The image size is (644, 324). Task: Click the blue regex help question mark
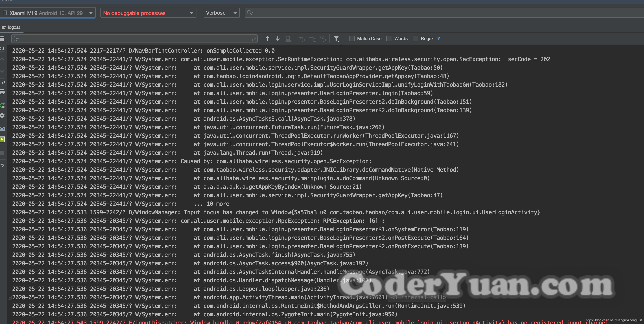tap(438, 38)
